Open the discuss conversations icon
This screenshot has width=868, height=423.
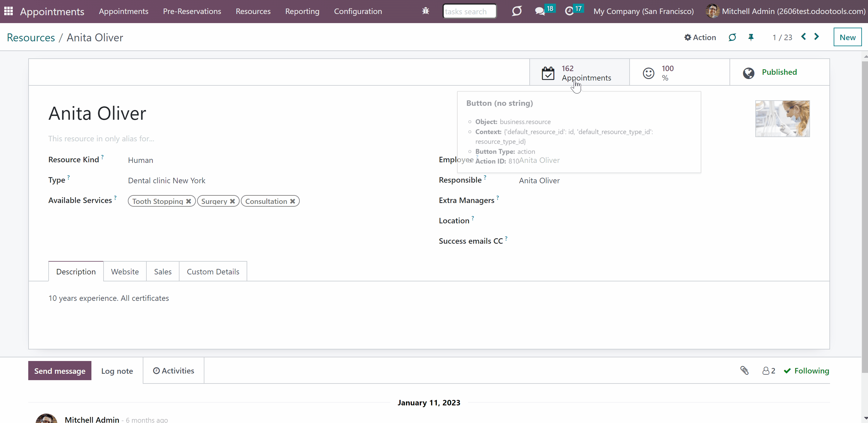tap(540, 11)
